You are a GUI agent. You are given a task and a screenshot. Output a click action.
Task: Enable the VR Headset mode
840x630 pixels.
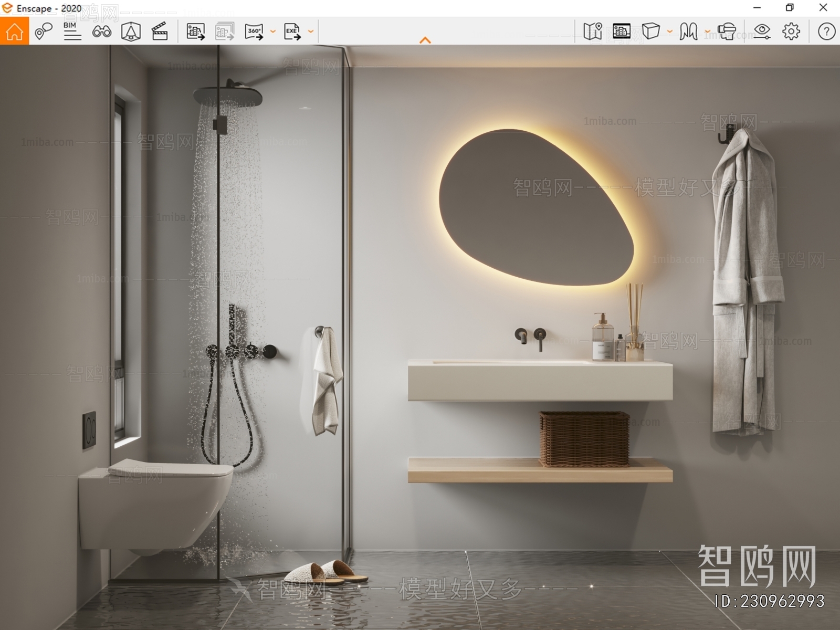pyautogui.click(x=727, y=31)
